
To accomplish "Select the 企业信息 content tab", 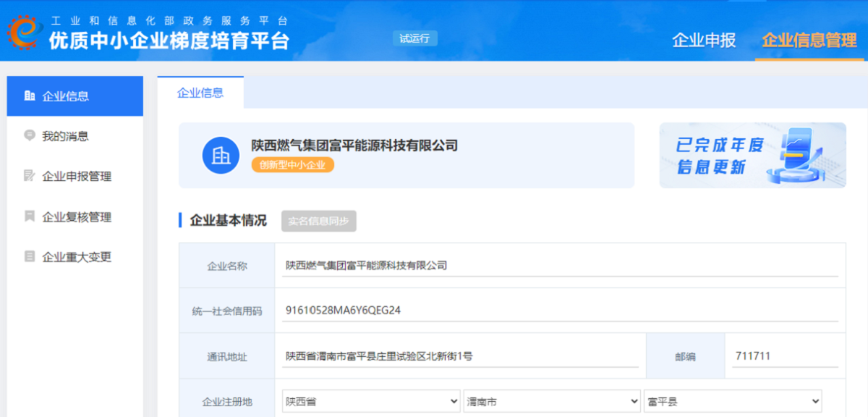I will point(200,93).
